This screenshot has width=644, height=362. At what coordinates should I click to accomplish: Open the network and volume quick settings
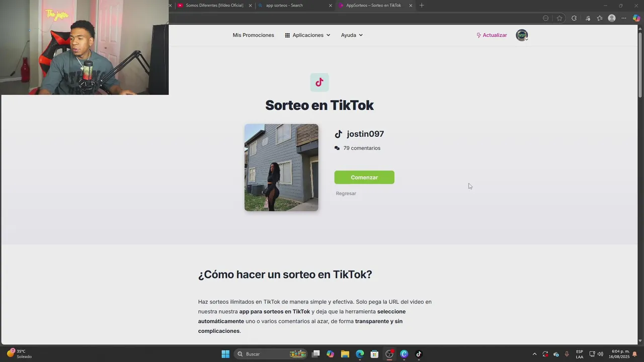pos(596,354)
